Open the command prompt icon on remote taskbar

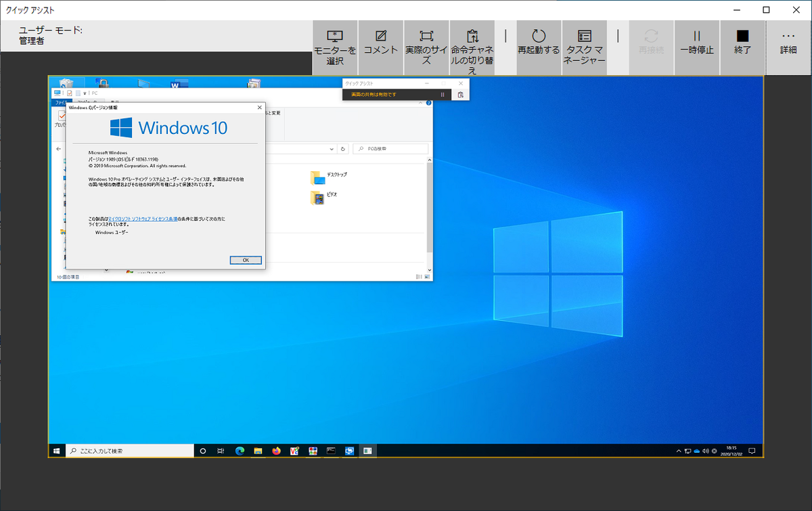tap(331, 450)
